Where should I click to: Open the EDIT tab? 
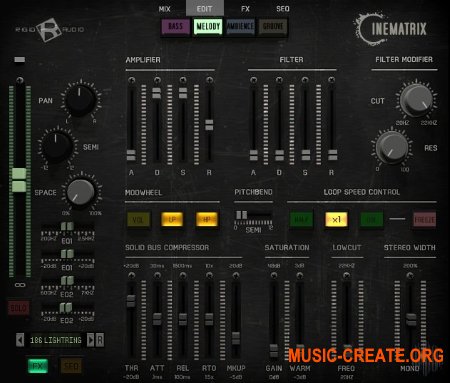[x=204, y=8]
